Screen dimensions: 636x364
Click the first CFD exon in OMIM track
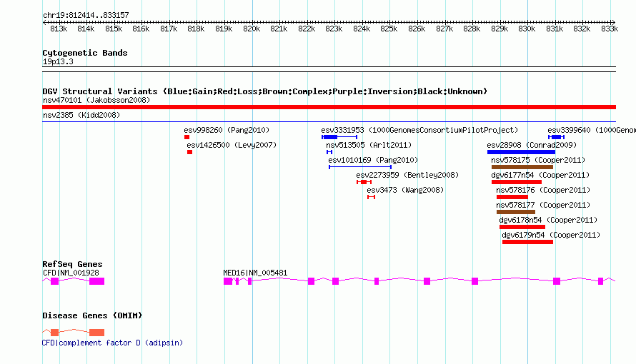pos(55,333)
